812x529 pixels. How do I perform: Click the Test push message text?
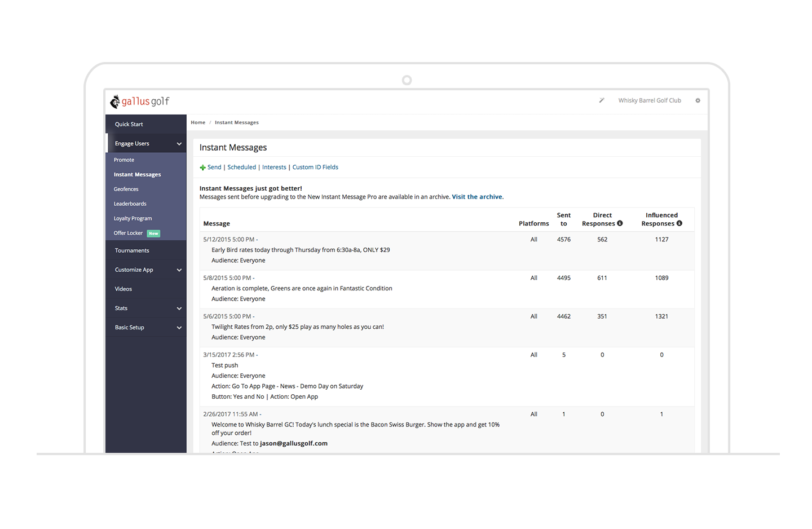pos(224,365)
